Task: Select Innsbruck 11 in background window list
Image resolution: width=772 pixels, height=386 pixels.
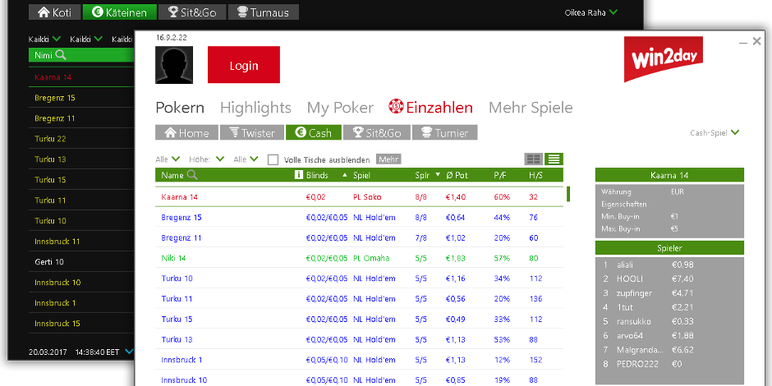Action: click(81, 241)
